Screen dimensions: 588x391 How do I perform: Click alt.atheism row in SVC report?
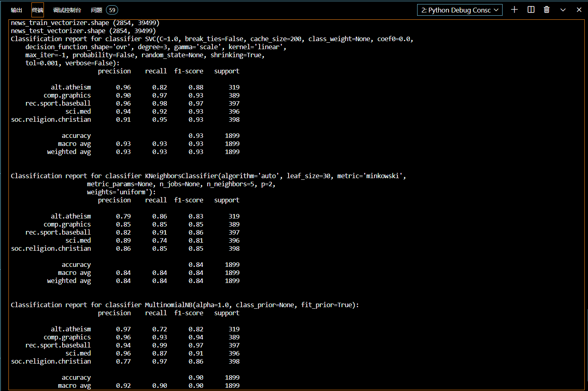[x=145, y=87]
